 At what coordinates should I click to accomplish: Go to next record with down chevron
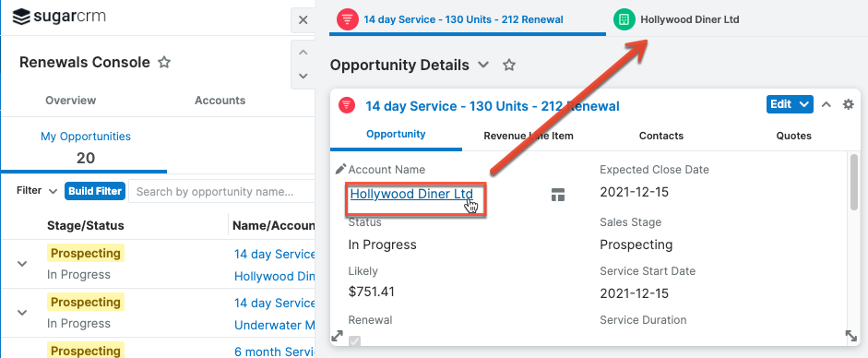tap(303, 76)
